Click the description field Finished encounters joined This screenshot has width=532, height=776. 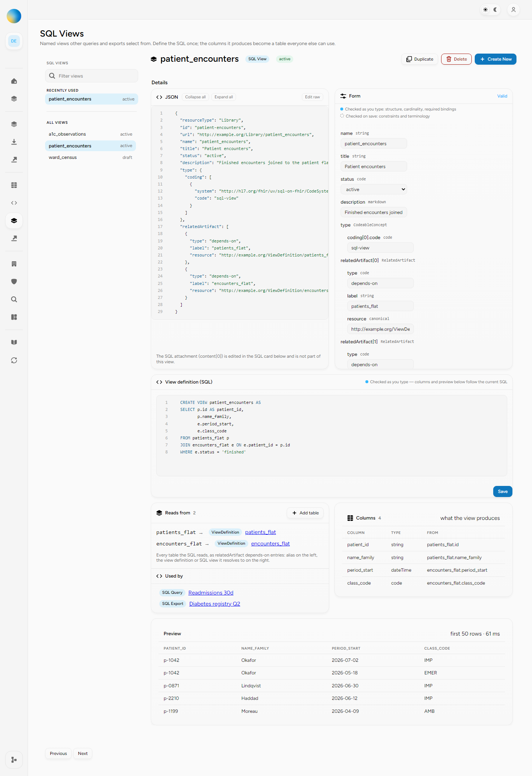coord(374,212)
